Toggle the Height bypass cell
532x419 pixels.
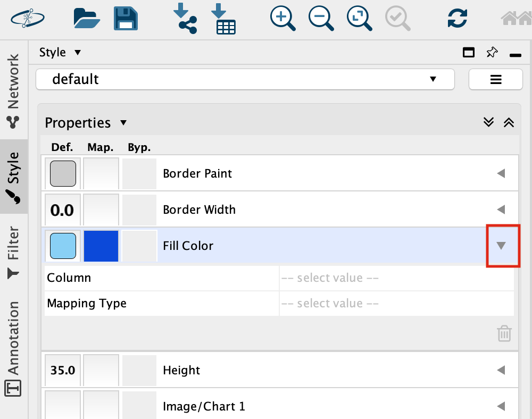click(x=139, y=370)
